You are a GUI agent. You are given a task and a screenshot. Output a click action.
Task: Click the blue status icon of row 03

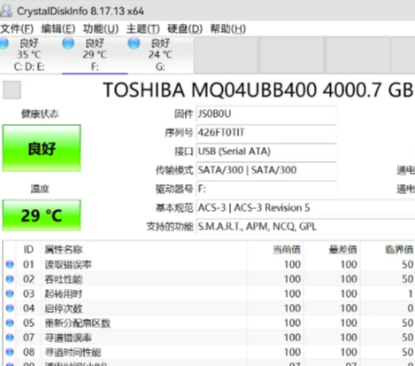click(10, 294)
